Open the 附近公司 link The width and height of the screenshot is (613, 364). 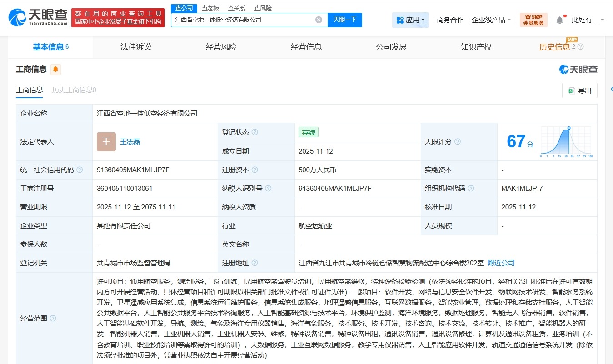tap(501, 263)
